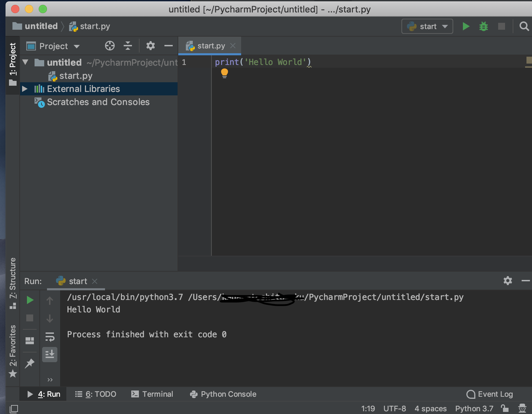Close the start tab in Run panel
Image resolution: width=532 pixels, height=414 pixels.
tap(95, 281)
